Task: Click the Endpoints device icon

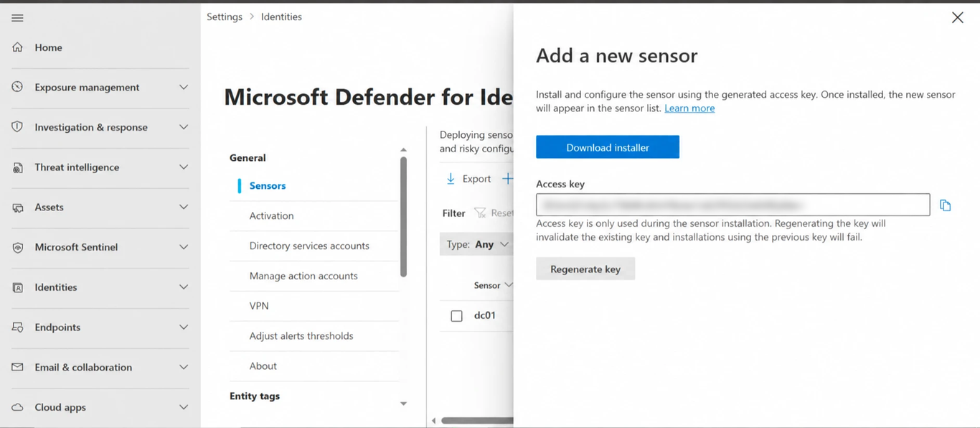Action: pyautogui.click(x=17, y=327)
